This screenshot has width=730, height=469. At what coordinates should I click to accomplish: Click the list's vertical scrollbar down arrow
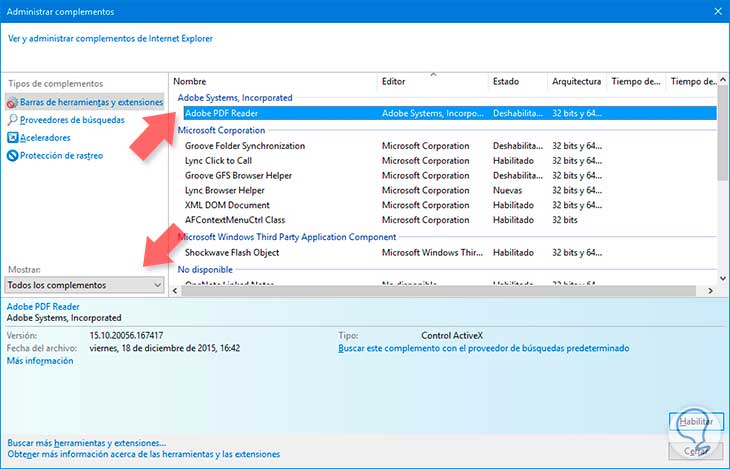click(723, 279)
